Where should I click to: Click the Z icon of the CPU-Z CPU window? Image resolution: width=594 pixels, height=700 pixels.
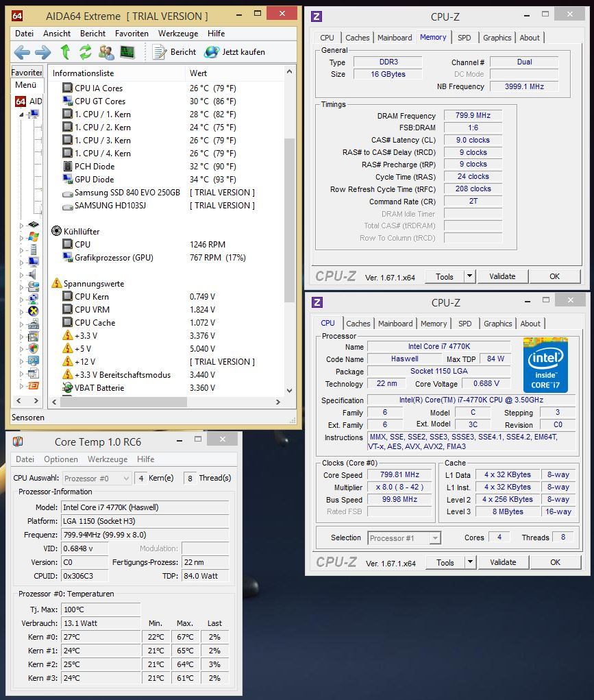(317, 302)
